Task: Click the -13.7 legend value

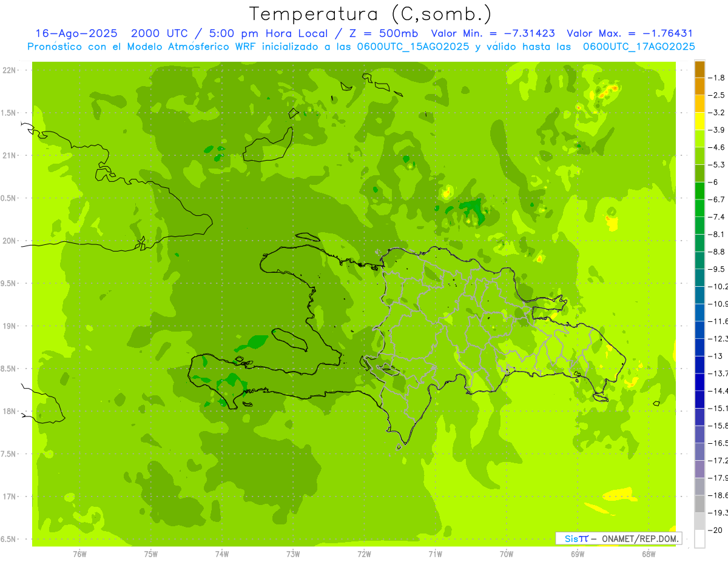Action: 718,373
